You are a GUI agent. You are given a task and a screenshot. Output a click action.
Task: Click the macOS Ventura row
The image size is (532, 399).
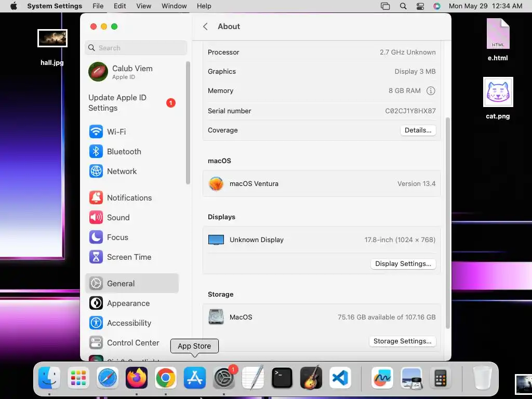322,183
